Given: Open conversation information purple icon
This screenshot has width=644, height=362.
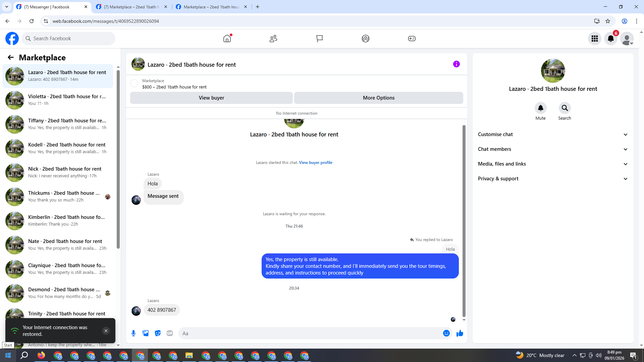Looking at the screenshot, I should [456, 64].
